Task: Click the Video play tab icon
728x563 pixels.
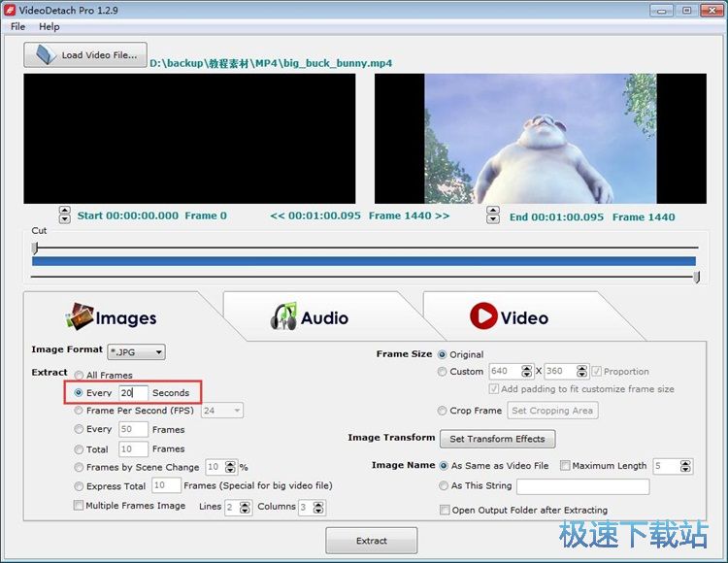Action: (x=483, y=316)
